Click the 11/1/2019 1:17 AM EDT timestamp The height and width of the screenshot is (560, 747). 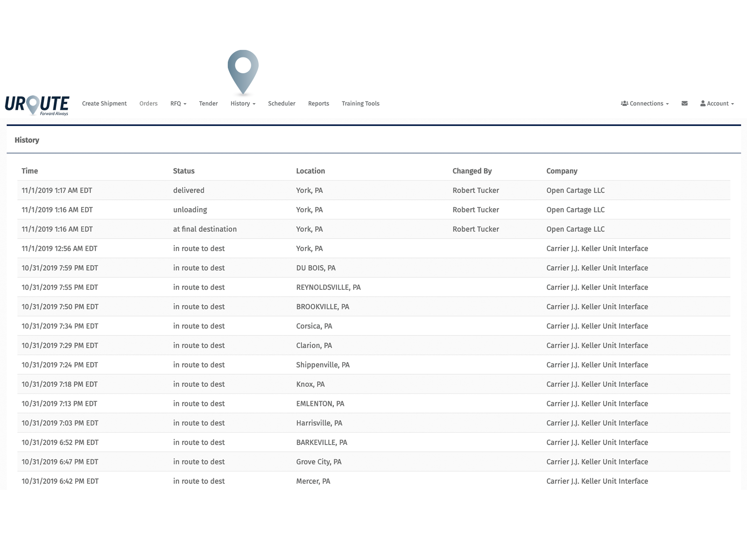57,190
